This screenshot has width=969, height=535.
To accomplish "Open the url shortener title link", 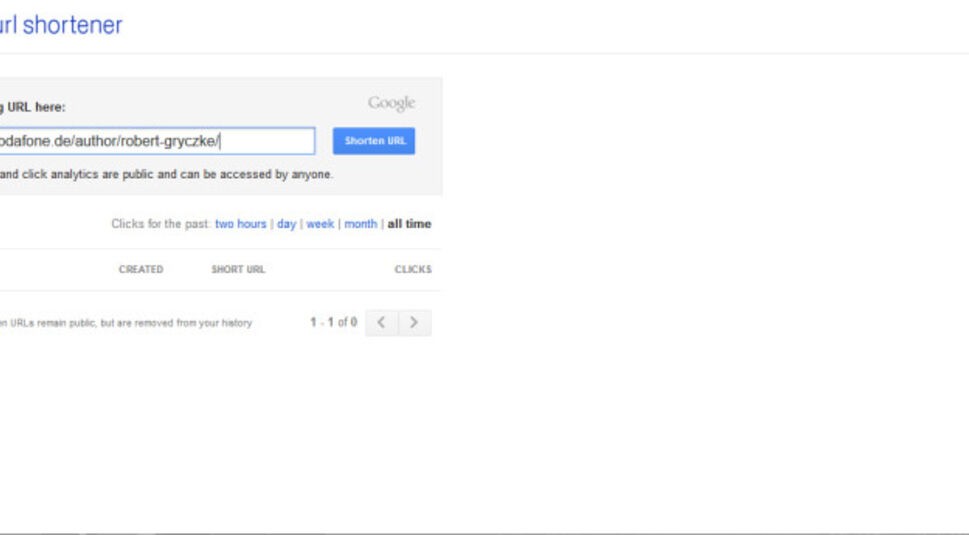I will coord(62,25).
